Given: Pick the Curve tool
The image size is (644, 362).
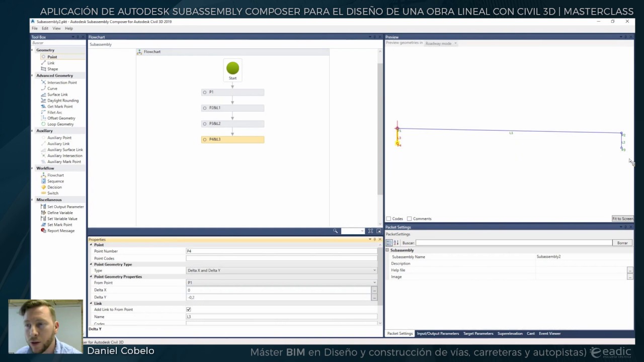Looking at the screenshot, I should click(52, 88).
